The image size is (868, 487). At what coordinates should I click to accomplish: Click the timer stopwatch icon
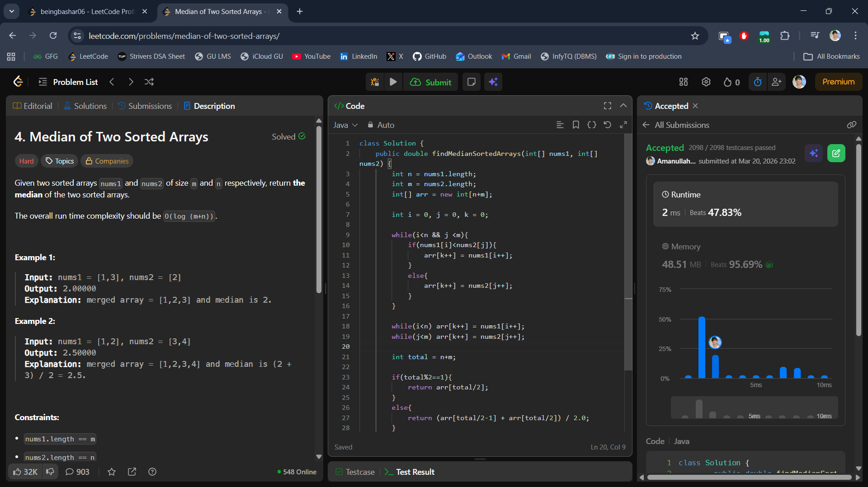click(x=758, y=82)
